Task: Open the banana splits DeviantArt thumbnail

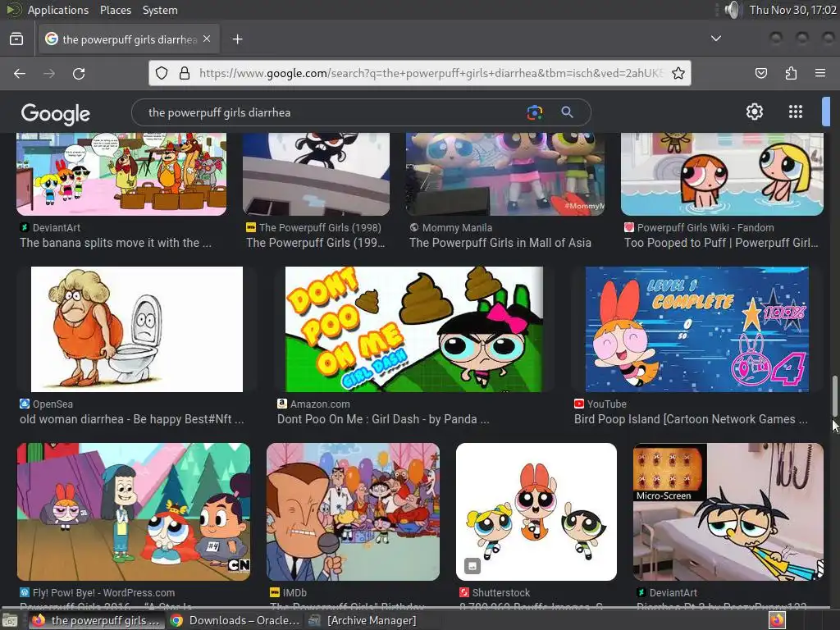Action: pos(121,174)
